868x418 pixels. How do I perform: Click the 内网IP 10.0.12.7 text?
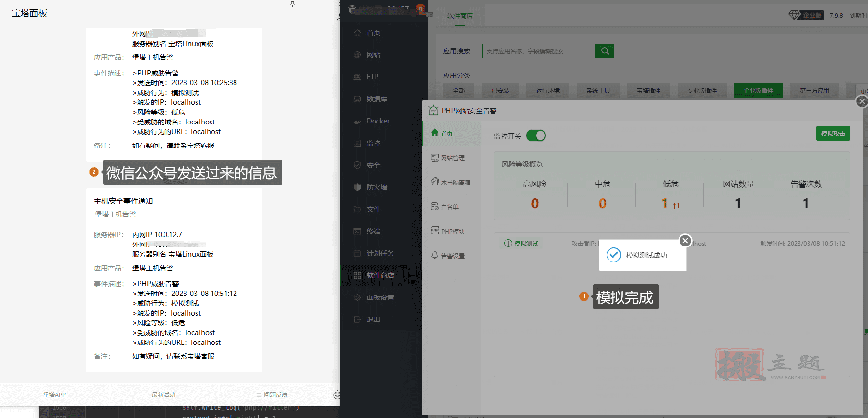pos(157,235)
